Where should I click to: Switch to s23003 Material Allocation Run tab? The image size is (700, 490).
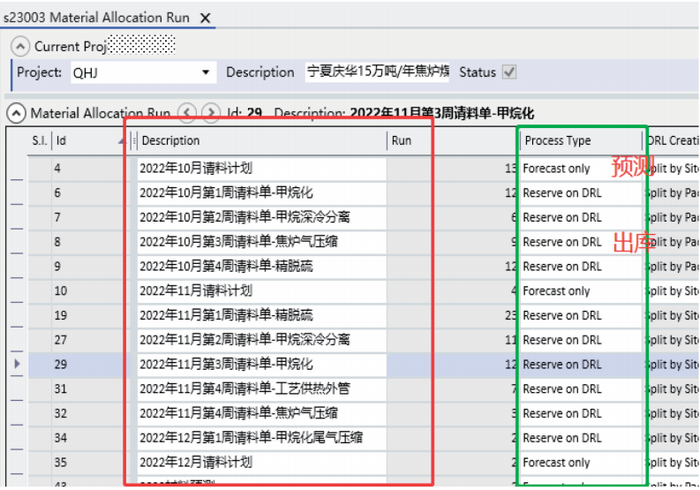pyautogui.click(x=96, y=18)
